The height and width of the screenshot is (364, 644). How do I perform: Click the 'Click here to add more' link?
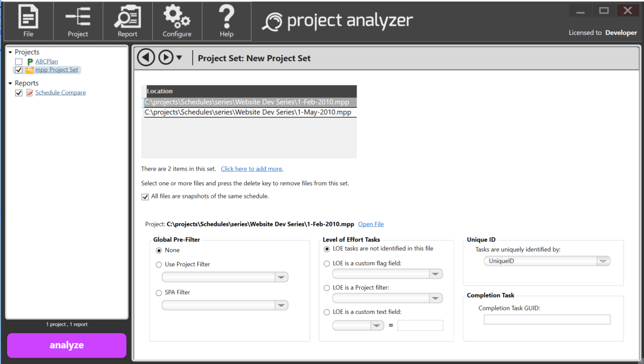coord(252,169)
